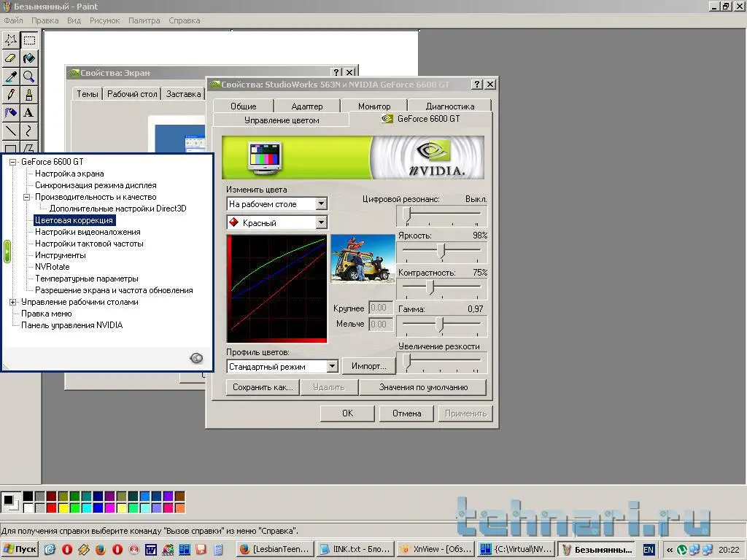
Task: Switch to the 'Адаптер' tab
Action: pyautogui.click(x=306, y=106)
